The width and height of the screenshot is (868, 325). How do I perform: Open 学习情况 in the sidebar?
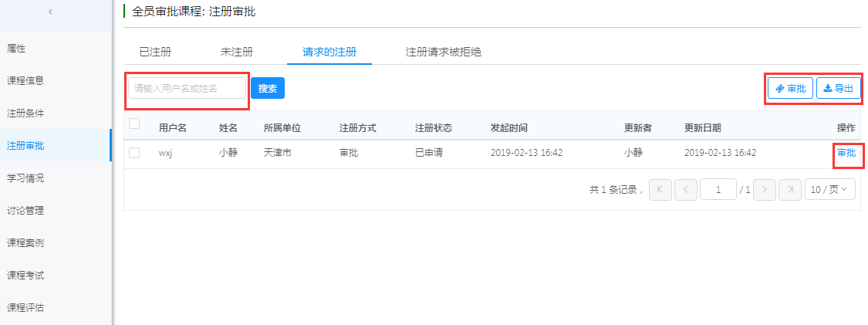(x=25, y=178)
